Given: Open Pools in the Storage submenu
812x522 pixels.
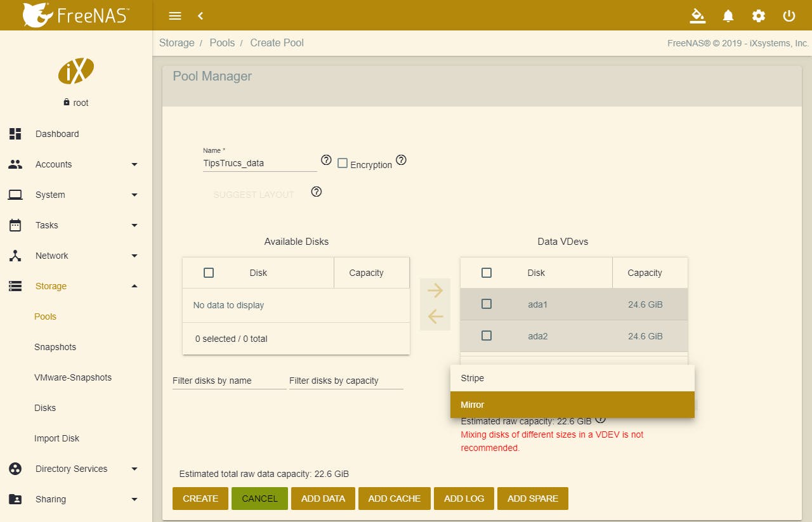Looking at the screenshot, I should click(46, 316).
